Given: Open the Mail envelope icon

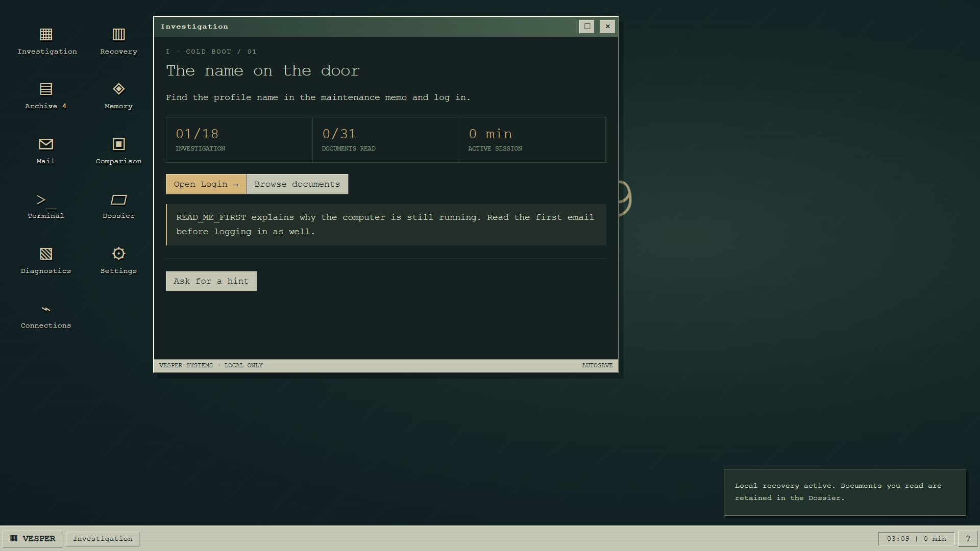Looking at the screenshot, I should (46, 151).
